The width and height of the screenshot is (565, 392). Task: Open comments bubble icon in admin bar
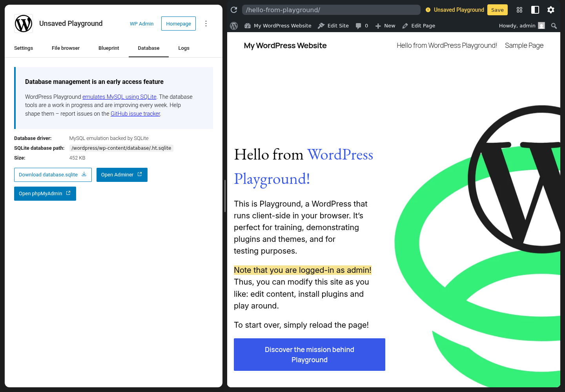click(x=358, y=26)
